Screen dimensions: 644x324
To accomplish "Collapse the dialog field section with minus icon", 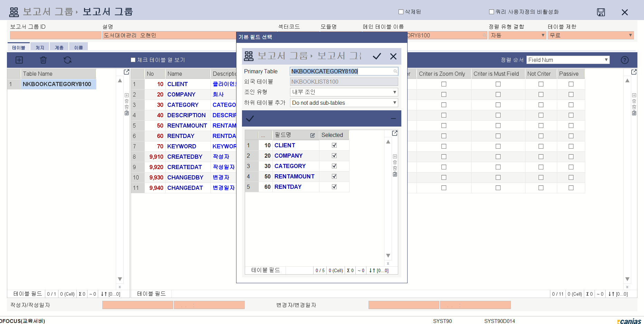I will 393,119.
